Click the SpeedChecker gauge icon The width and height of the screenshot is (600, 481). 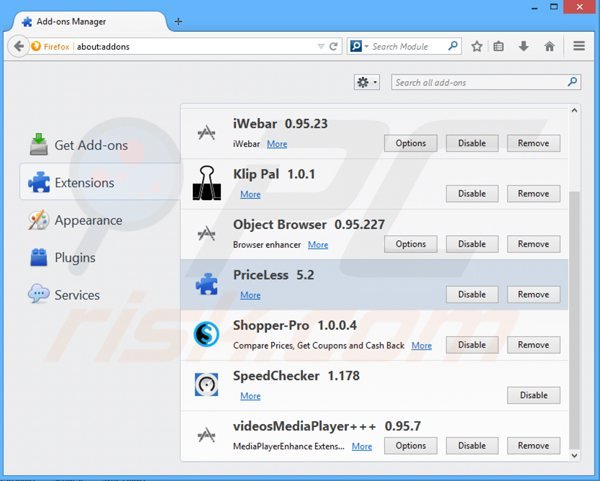[206, 385]
